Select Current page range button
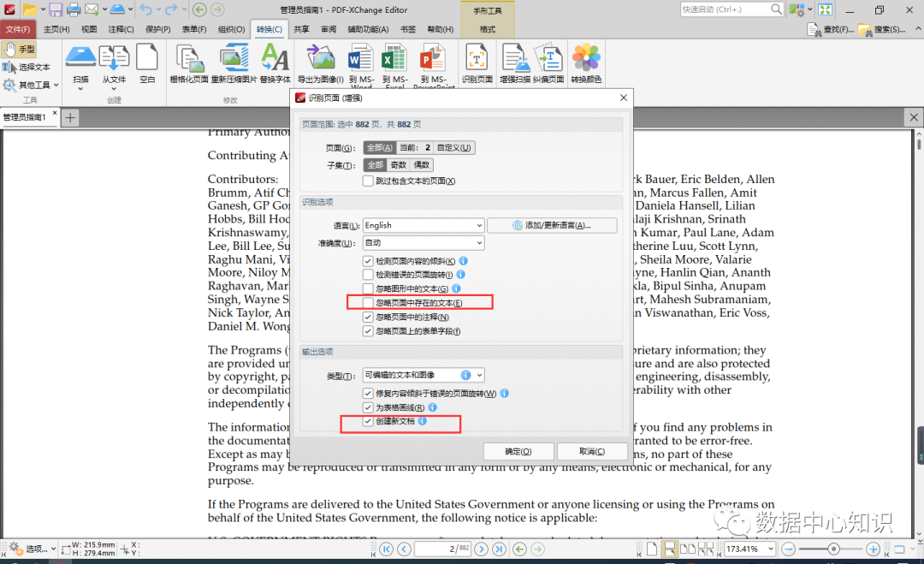Image resolution: width=924 pixels, height=564 pixels. tap(415, 148)
